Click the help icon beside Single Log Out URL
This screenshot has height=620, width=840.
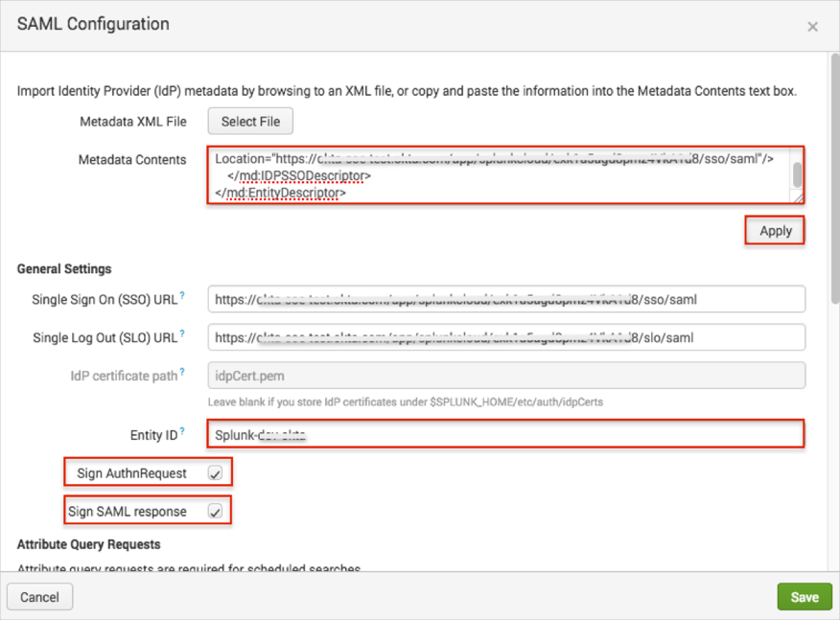(x=182, y=334)
